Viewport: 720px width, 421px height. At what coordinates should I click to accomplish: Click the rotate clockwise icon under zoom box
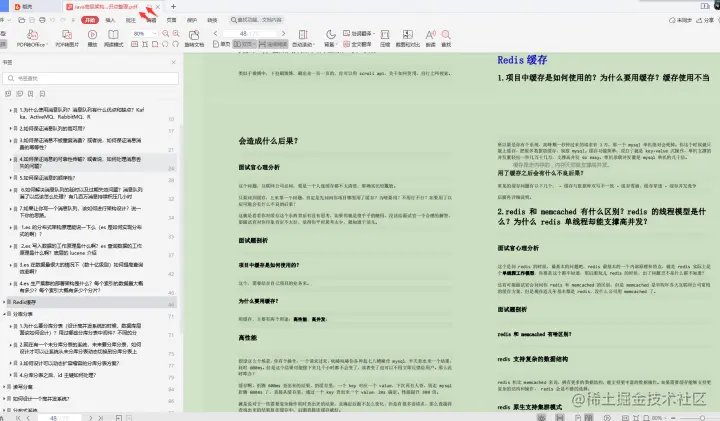coord(175,45)
